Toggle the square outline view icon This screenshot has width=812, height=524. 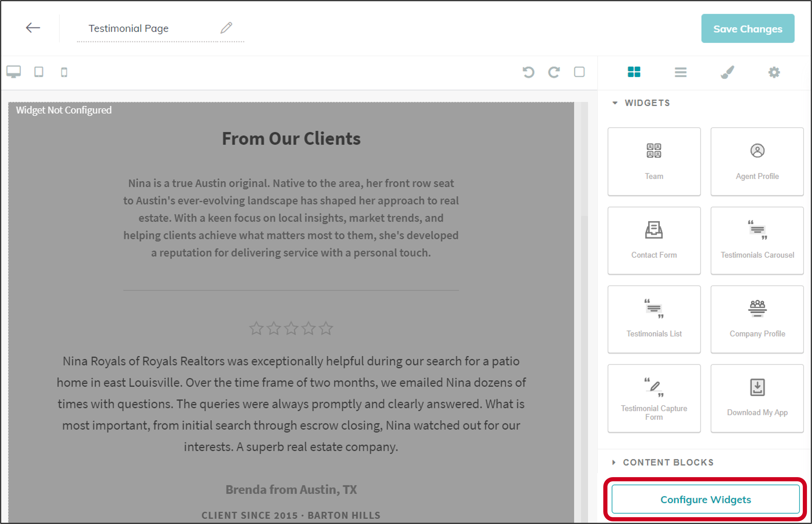tap(579, 72)
